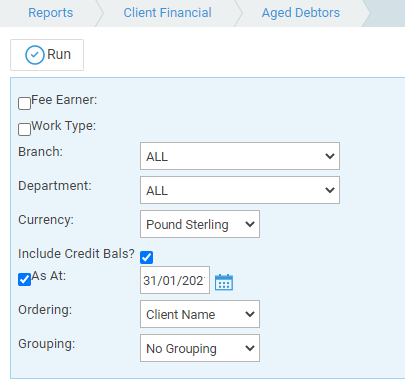Click the As At date input field
Viewport: 405px width, 381px height.
(x=175, y=280)
